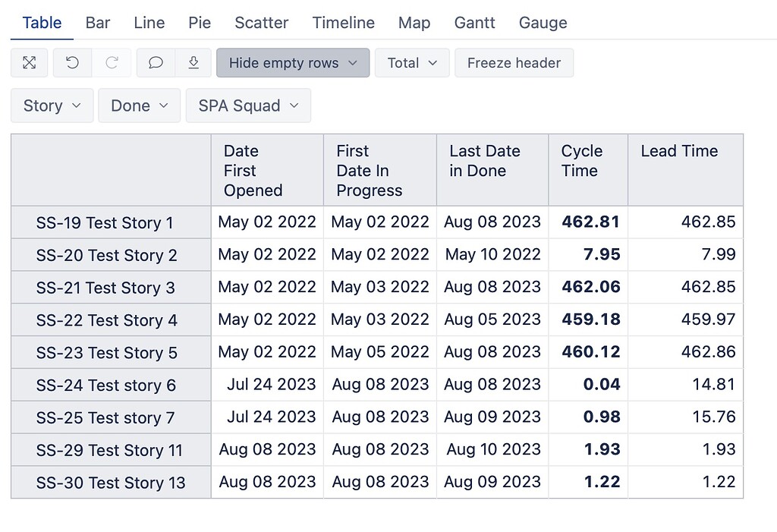This screenshot has height=532, width=777.
Task: Open the Total dropdown
Action: [411, 63]
